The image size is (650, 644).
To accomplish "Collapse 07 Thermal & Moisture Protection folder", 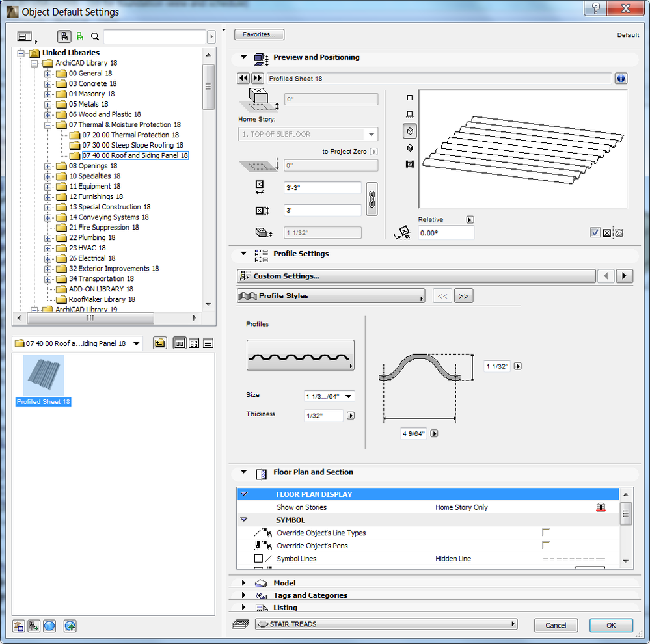I will [48, 125].
